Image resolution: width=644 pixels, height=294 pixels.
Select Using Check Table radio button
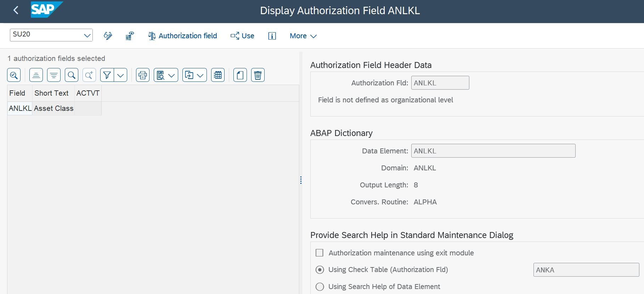(320, 270)
